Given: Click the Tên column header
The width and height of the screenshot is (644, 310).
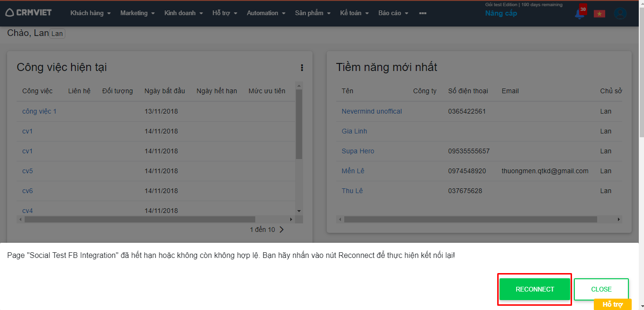Looking at the screenshot, I should click(348, 91).
